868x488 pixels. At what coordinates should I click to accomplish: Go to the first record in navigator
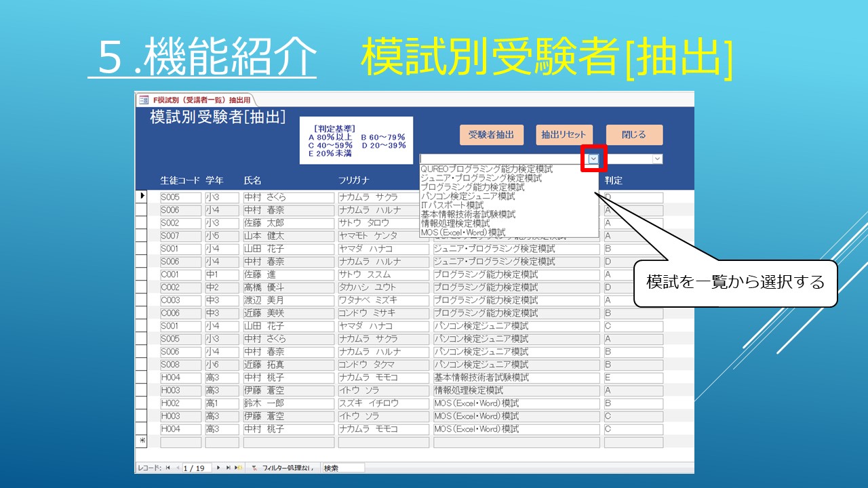(167, 468)
